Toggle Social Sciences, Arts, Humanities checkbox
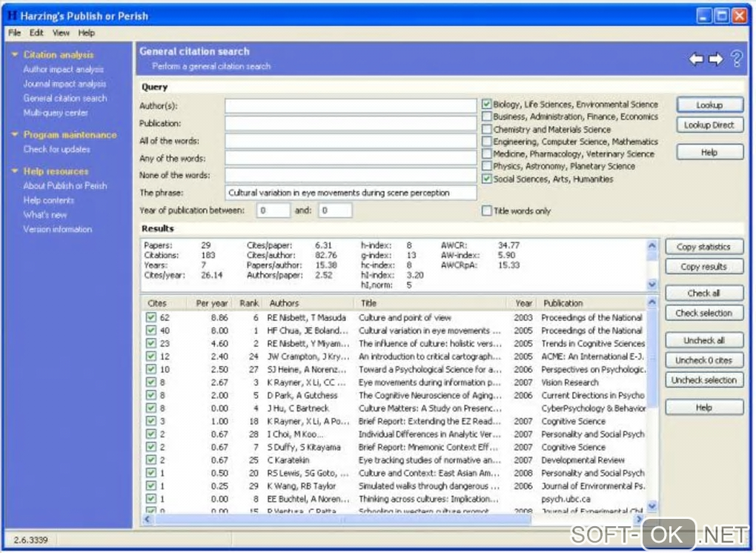This screenshot has width=756, height=553. [x=486, y=179]
